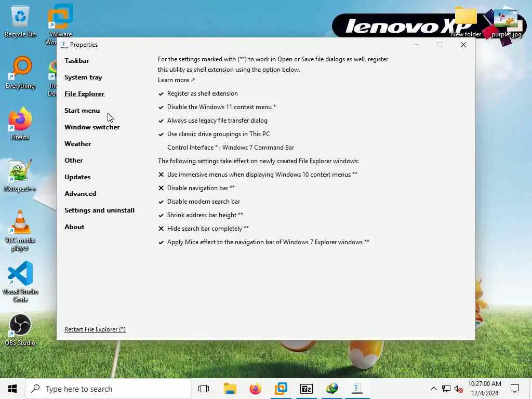Toggle classic drive groupings in This PC
The image size is (532, 399).
coord(214,135)
